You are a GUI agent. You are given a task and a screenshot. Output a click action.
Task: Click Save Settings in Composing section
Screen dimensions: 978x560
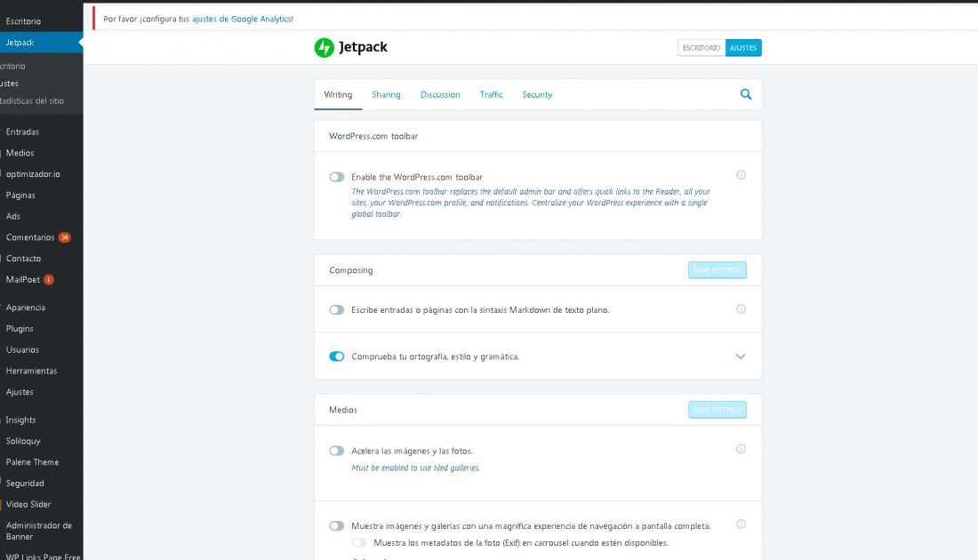(717, 270)
